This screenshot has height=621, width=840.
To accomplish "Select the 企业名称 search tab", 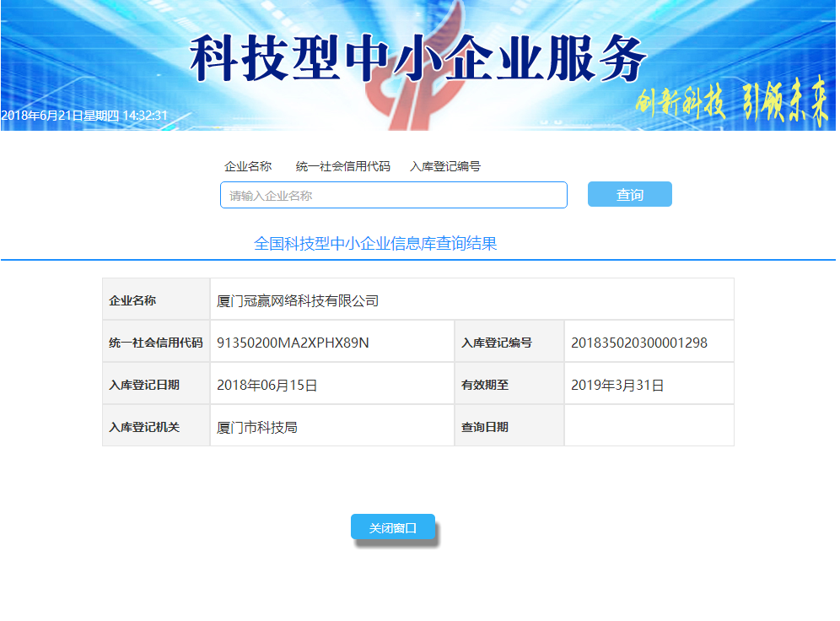I will click(247, 166).
